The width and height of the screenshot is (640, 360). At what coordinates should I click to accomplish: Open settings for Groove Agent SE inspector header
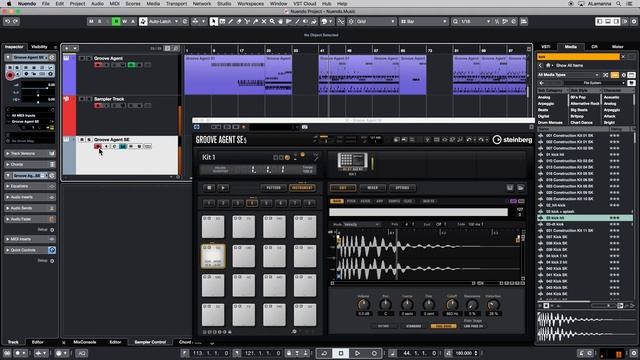[x=52, y=58]
